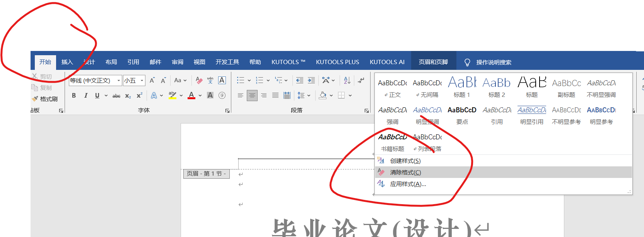Viewport: 644px width, 237px height.
Task: Open the Change Case (Aa) dropdown
Action: [180, 80]
